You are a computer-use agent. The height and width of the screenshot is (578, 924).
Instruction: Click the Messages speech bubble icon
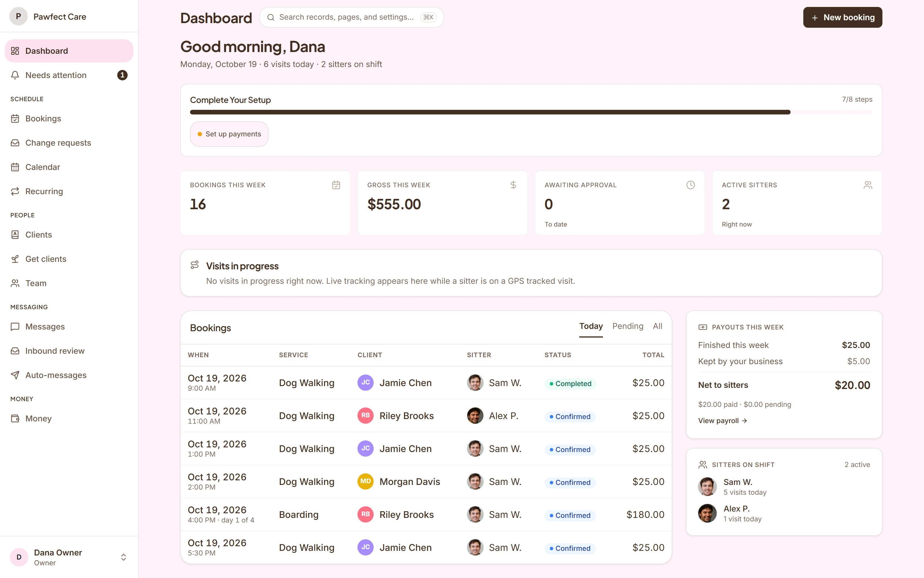coord(15,327)
